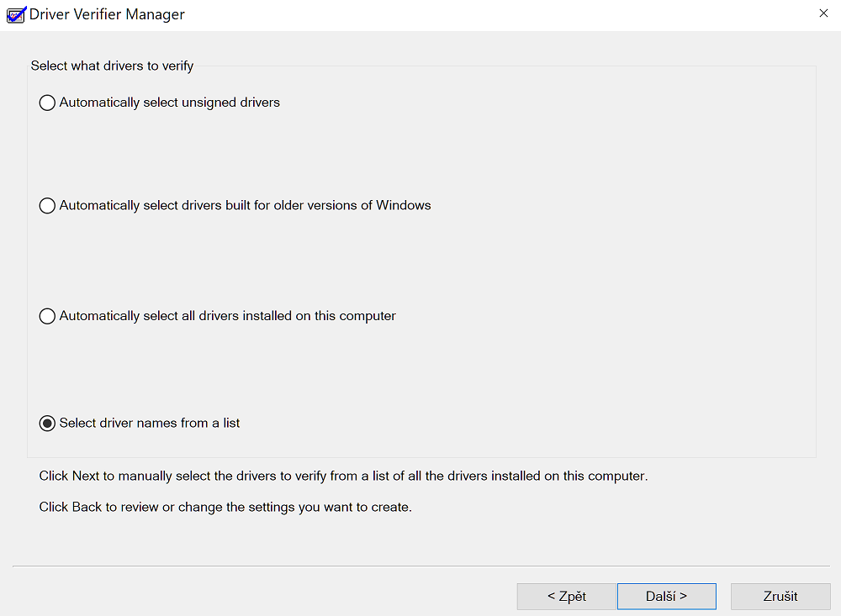The width and height of the screenshot is (841, 616).
Task: Click an empty area of the title bar
Action: 505,14
